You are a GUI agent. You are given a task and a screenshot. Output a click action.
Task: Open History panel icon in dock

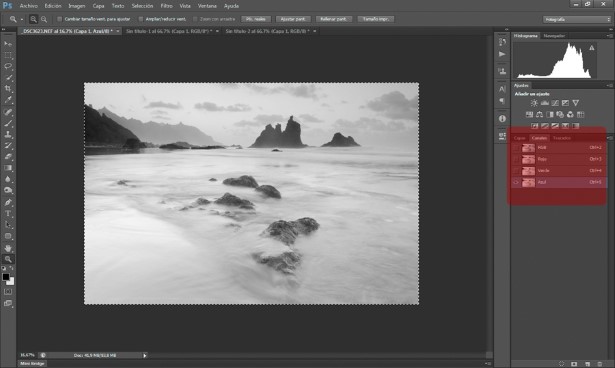point(502,42)
